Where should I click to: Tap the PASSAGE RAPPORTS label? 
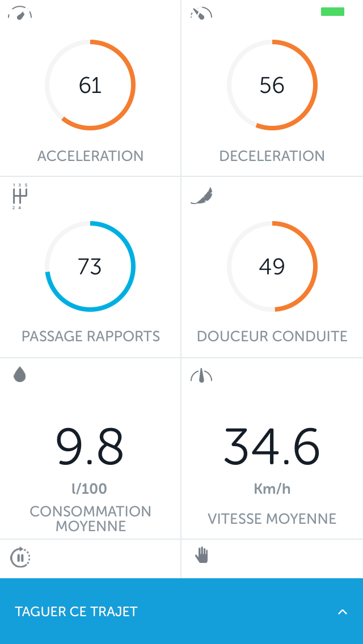pos(90,336)
